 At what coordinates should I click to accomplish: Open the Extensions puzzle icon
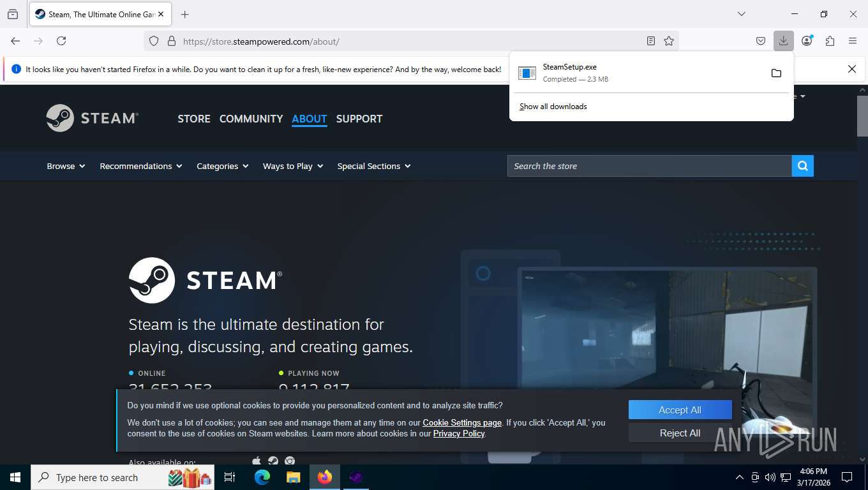[830, 41]
